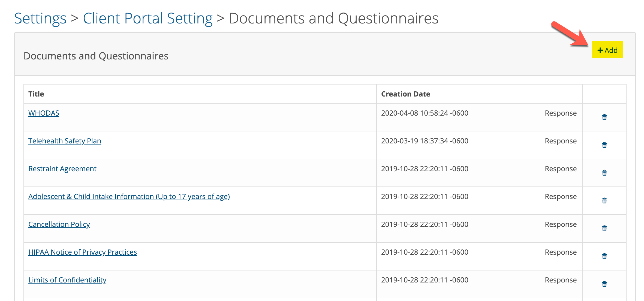
Task: View Response for WHODAS row
Action: pyautogui.click(x=561, y=113)
